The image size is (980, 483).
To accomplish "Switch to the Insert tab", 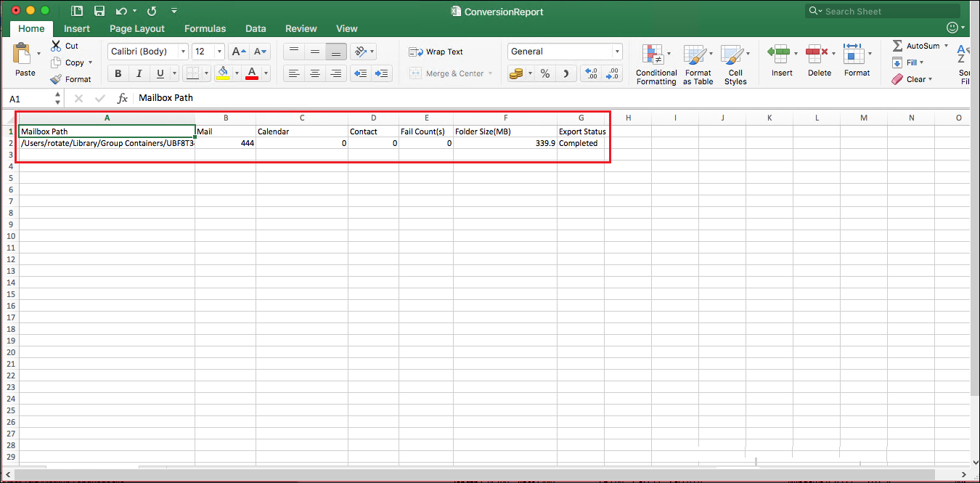I will tap(77, 28).
